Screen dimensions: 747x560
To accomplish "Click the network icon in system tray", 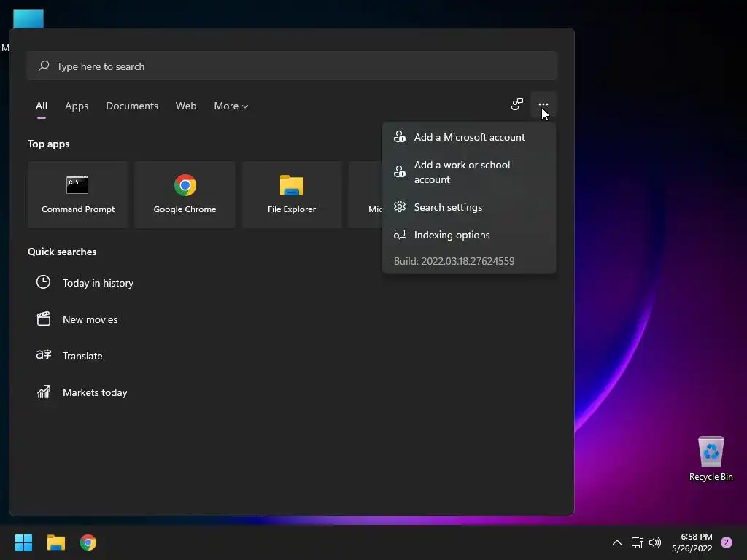I will tap(637, 542).
